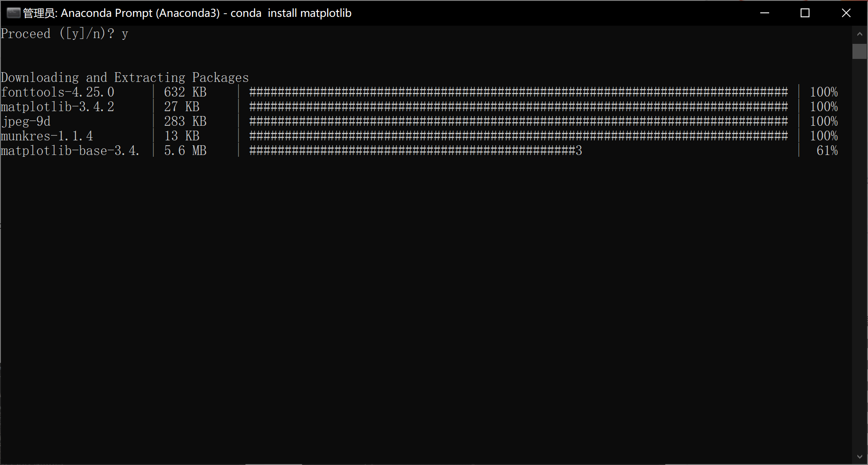Click the 'munkres-1.1.4' package name
This screenshot has height=465, width=868.
click(x=47, y=136)
